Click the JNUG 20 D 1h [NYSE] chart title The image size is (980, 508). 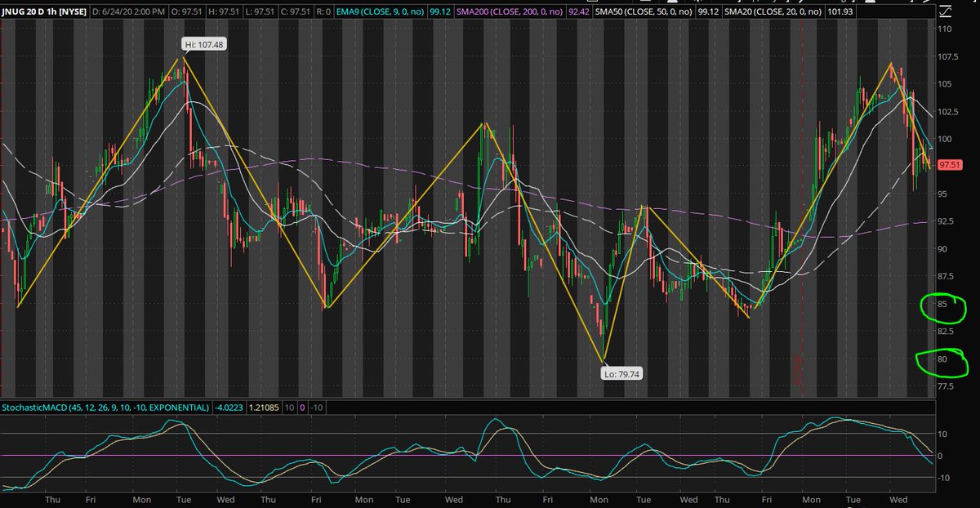(46, 13)
